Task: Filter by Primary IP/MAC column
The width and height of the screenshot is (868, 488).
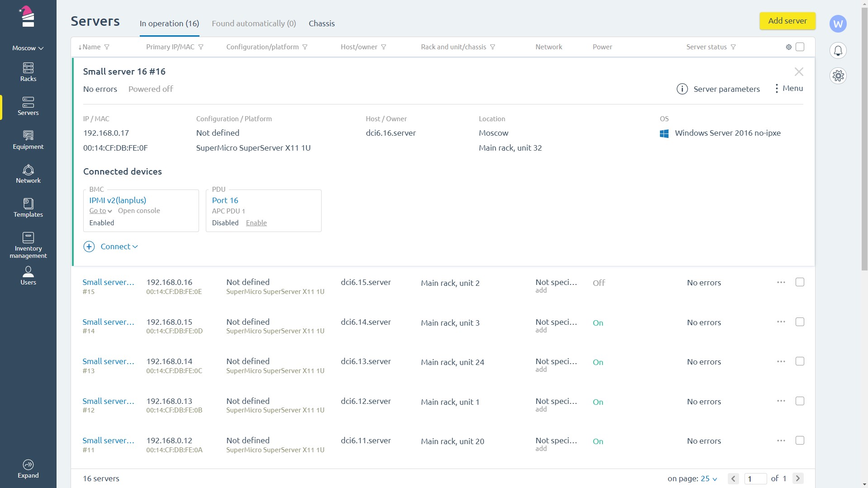Action: tap(201, 47)
